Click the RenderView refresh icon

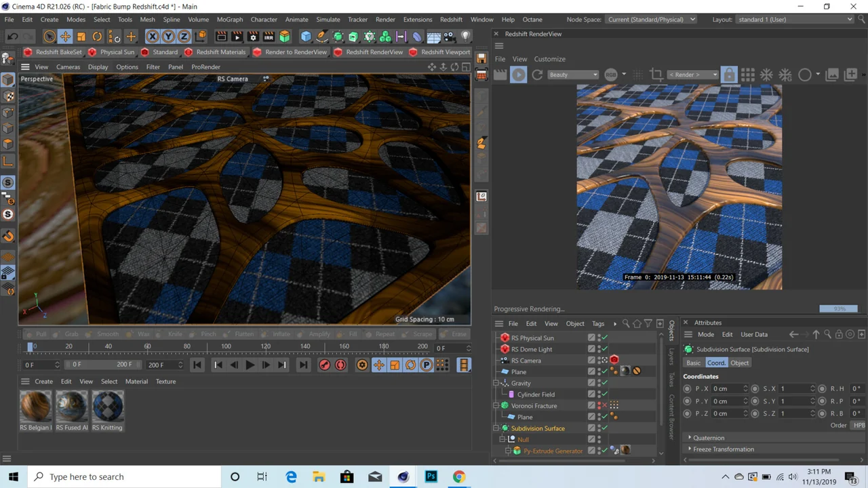point(537,75)
